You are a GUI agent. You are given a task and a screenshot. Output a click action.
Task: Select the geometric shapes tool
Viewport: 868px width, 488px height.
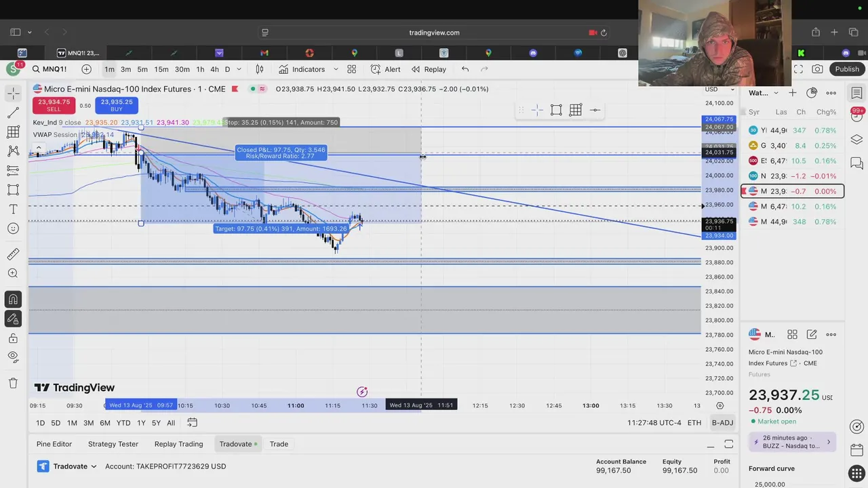[13, 190]
